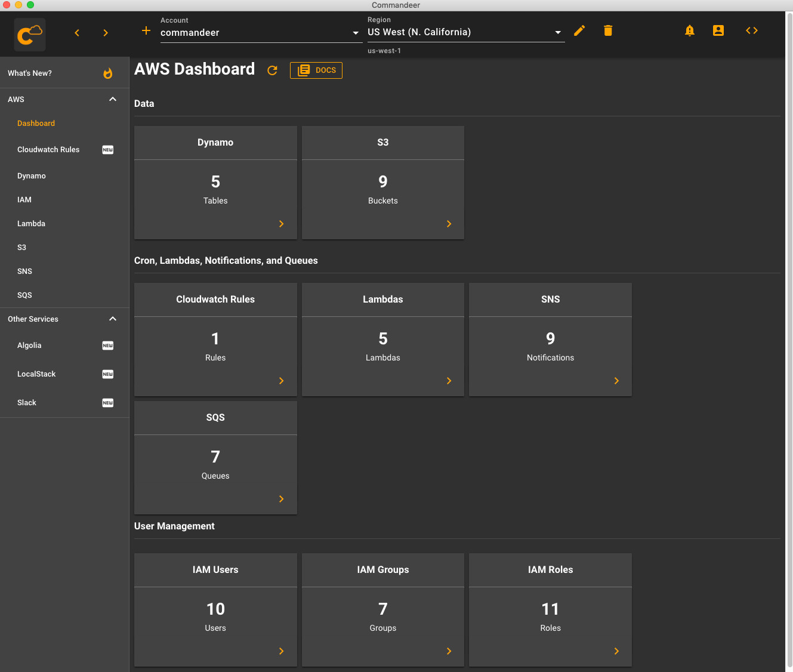This screenshot has height=672, width=793.
Task: Click the vertical scrollbar
Action: click(x=789, y=340)
